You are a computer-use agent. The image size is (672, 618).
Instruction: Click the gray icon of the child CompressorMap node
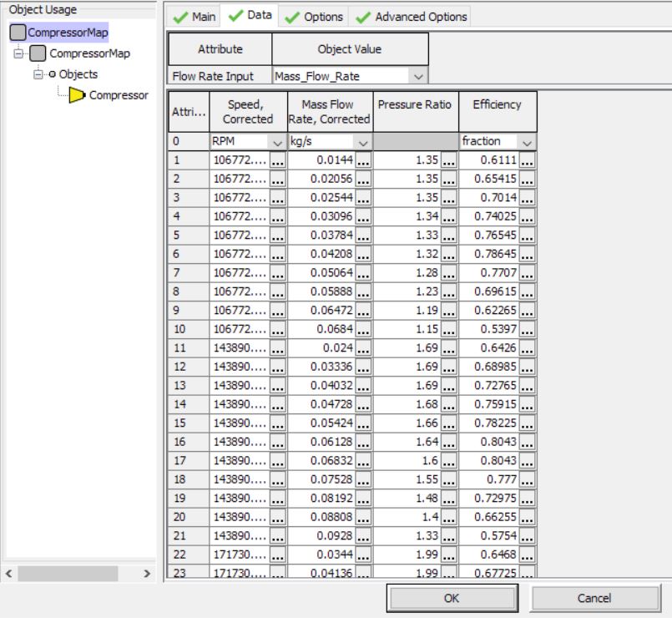(x=38, y=53)
